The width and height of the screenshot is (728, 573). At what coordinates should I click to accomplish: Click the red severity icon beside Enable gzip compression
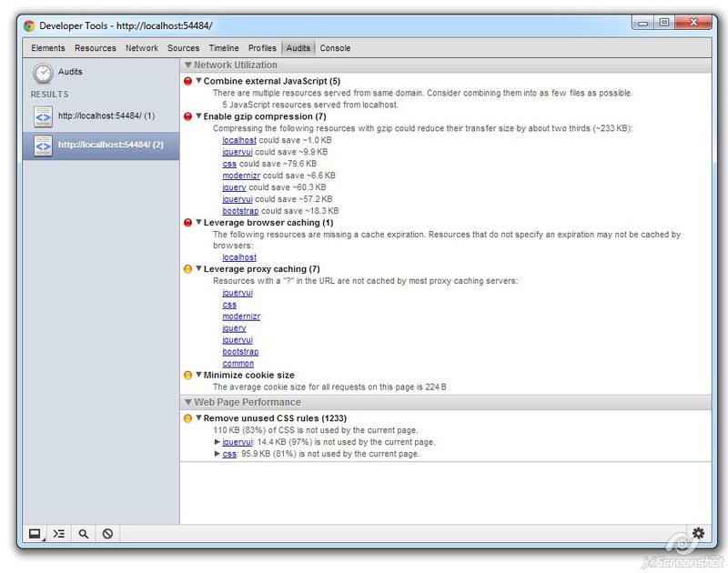click(187, 116)
